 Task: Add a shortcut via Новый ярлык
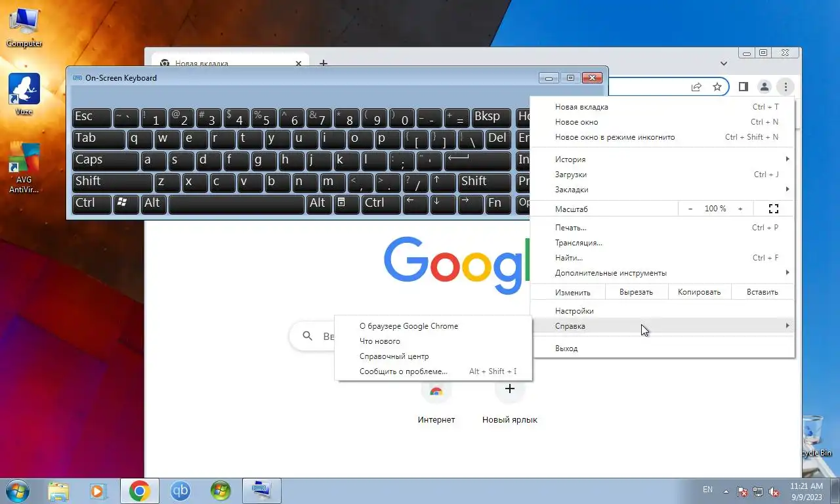tap(510, 402)
